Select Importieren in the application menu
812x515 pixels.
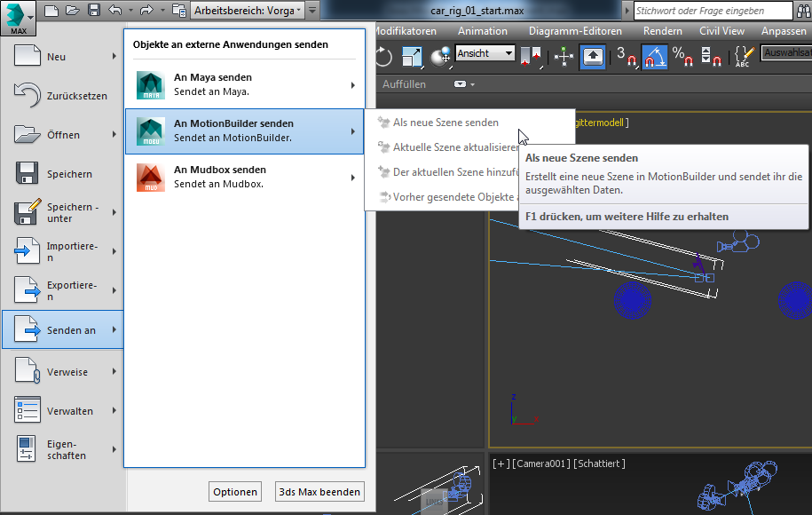point(63,252)
